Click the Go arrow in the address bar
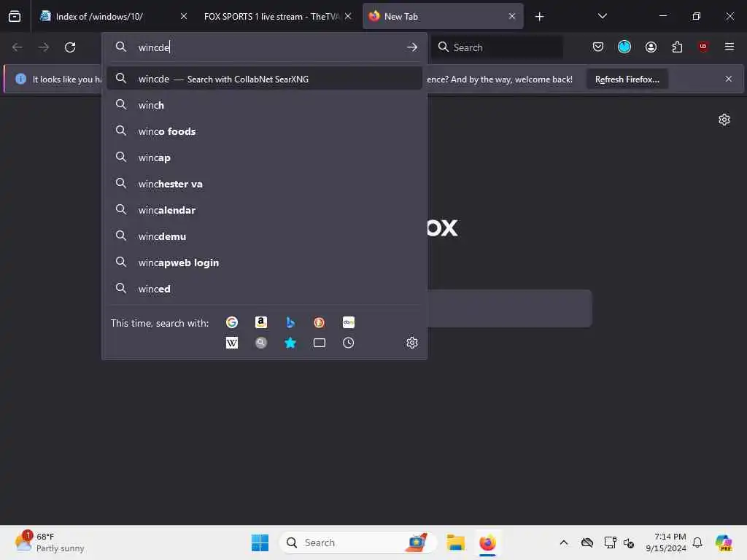Image resolution: width=747 pixels, height=560 pixels. pos(412,47)
